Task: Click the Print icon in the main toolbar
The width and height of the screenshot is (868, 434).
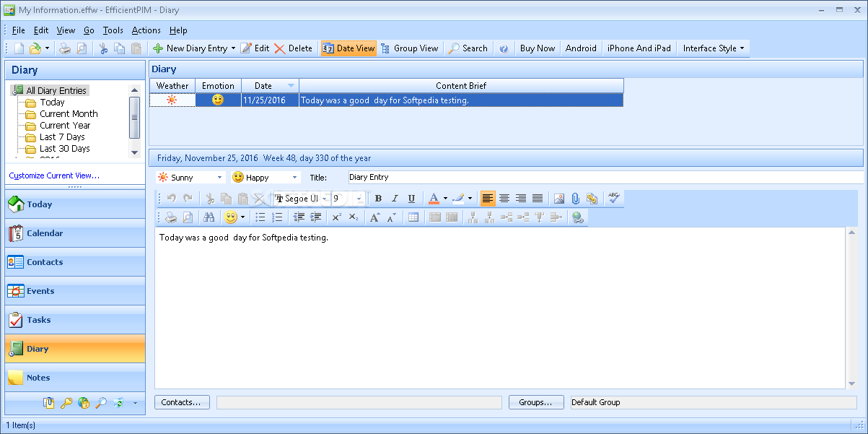Action: point(65,48)
